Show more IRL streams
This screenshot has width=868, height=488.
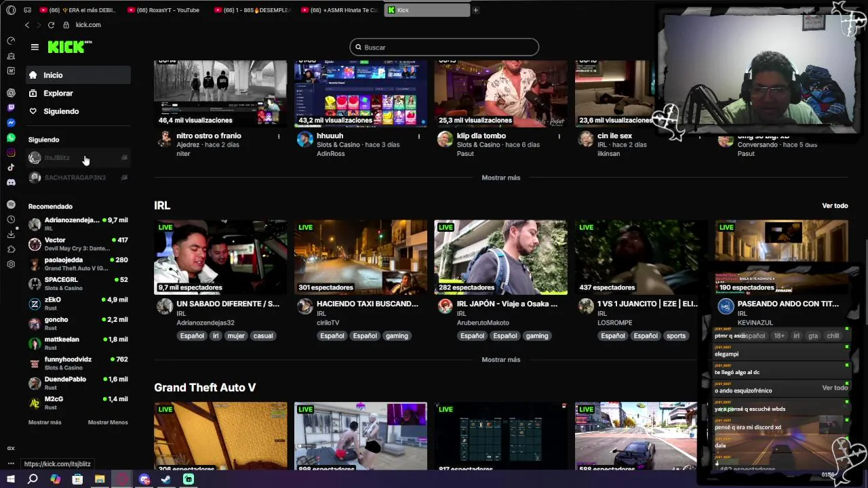500,360
